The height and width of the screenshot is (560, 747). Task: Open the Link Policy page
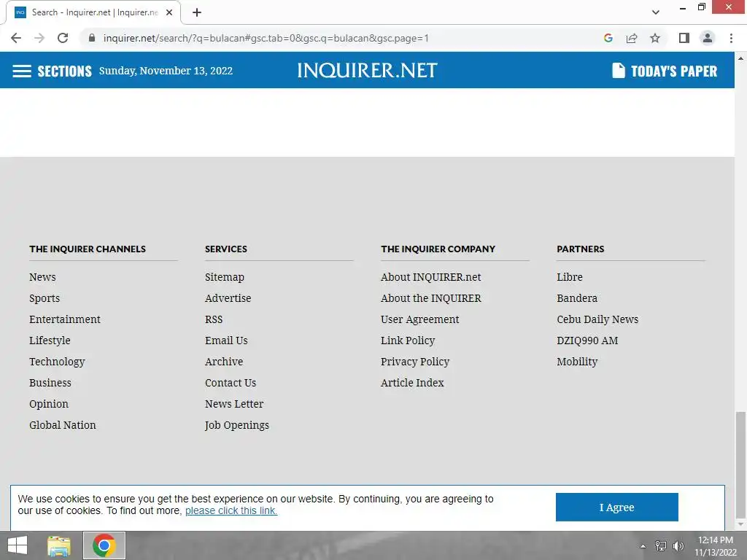408,341
